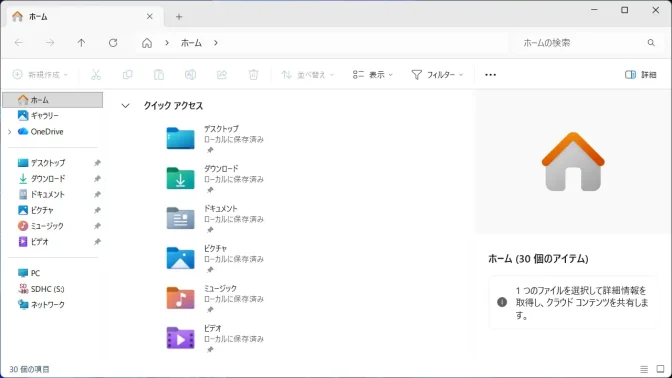Expand the OneDrive tree node
672x378 pixels.
(10, 132)
